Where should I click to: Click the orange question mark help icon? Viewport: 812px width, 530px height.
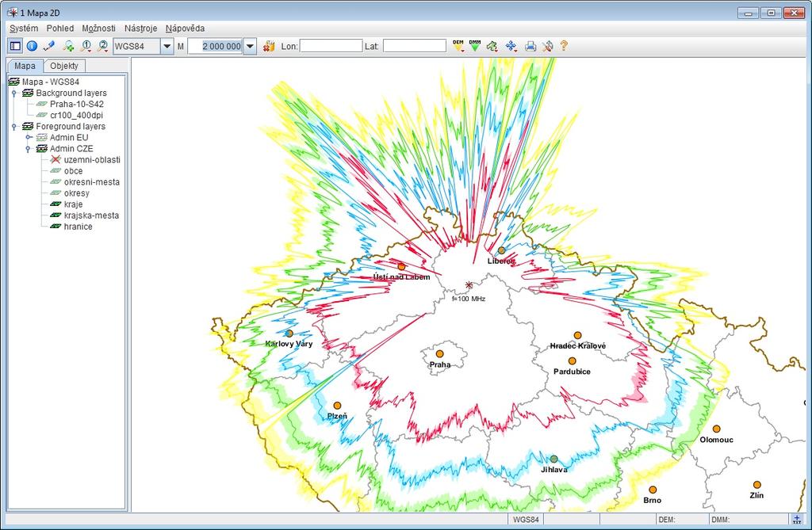point(564,46)
